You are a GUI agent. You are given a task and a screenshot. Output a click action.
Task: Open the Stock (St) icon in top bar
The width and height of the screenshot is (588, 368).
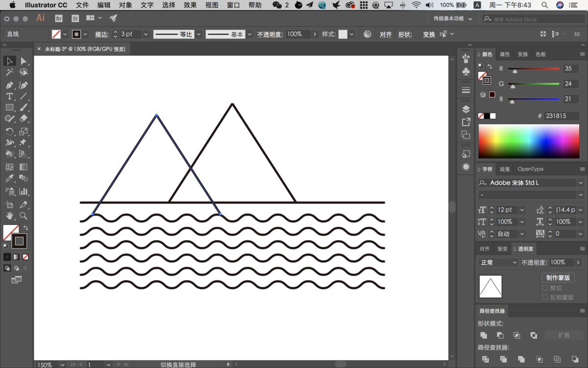75,19
